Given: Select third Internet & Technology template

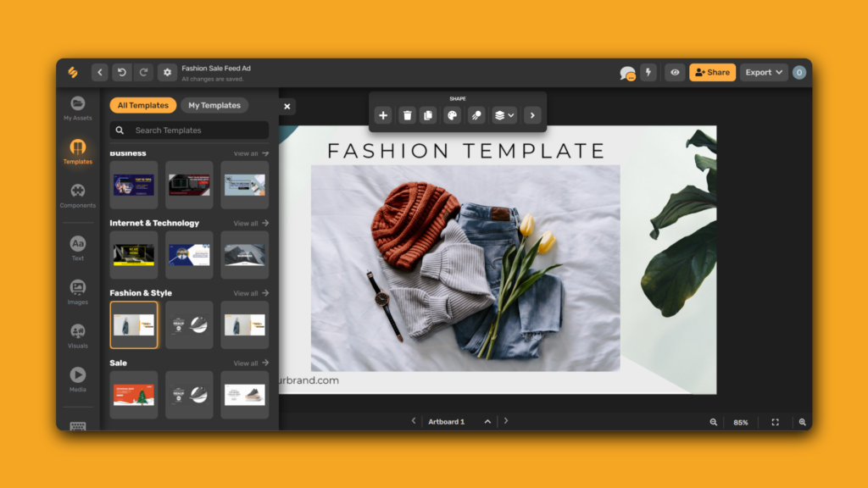Looking at the screenshot, I should [245, 254].
